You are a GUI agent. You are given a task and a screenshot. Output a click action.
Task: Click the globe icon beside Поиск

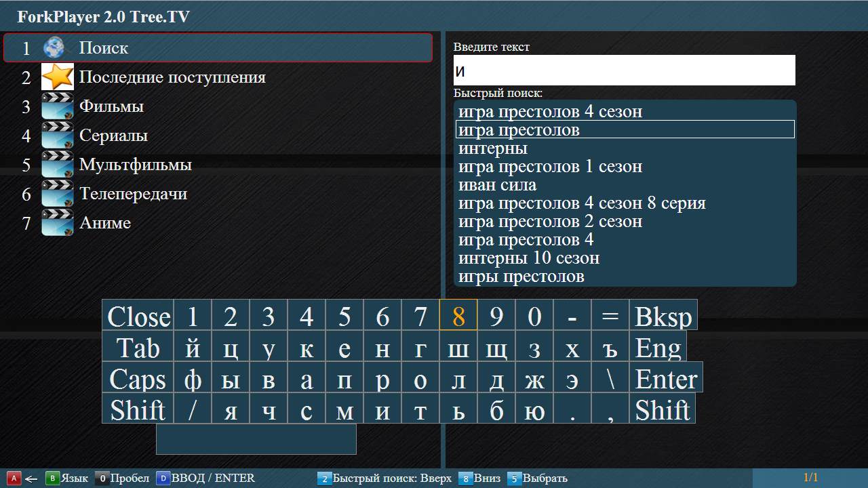tap(54, 48)
